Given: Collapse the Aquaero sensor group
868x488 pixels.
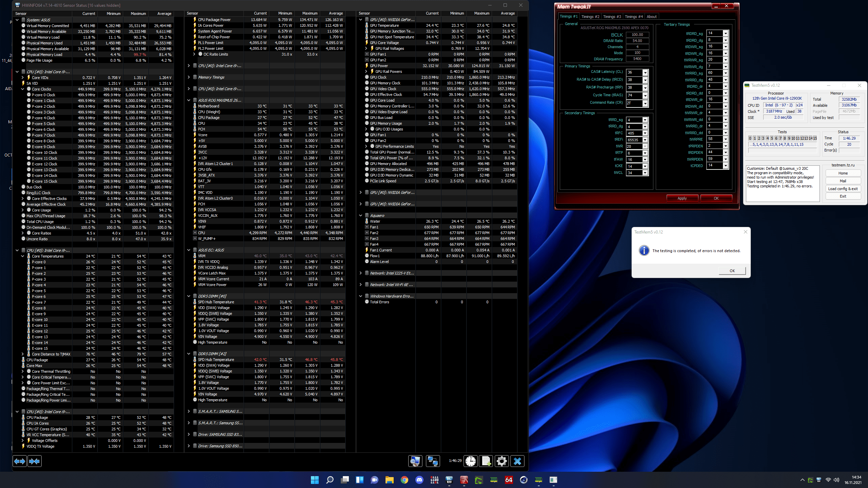Looking at the screenshot, I should pos(361,216).
